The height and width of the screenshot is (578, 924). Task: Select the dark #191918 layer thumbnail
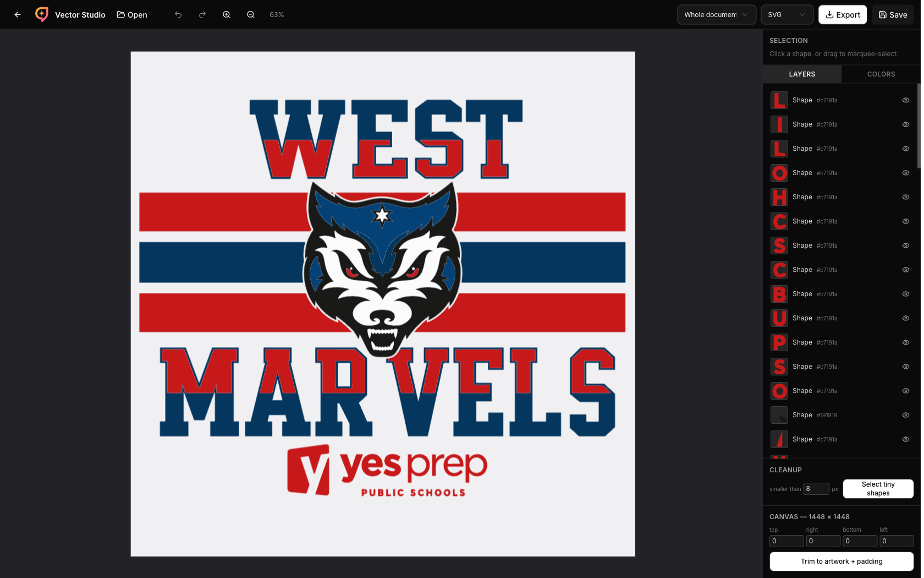[779, 415]
